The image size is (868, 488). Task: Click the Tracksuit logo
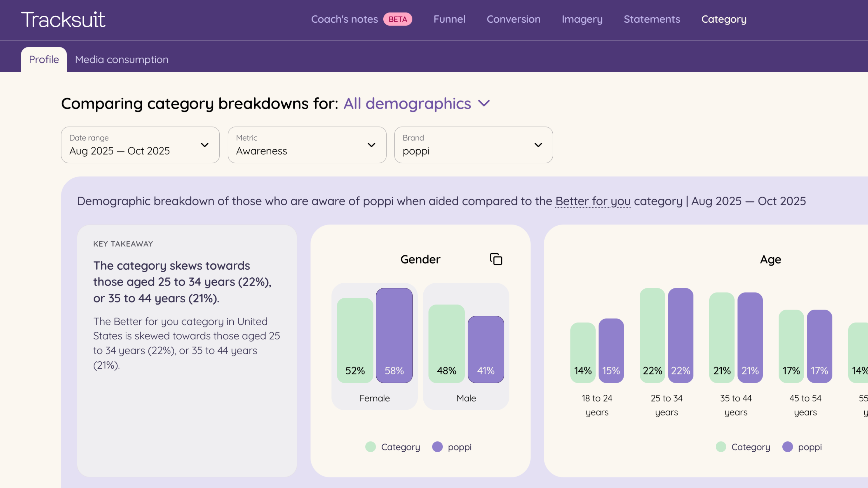pos(63,20)
